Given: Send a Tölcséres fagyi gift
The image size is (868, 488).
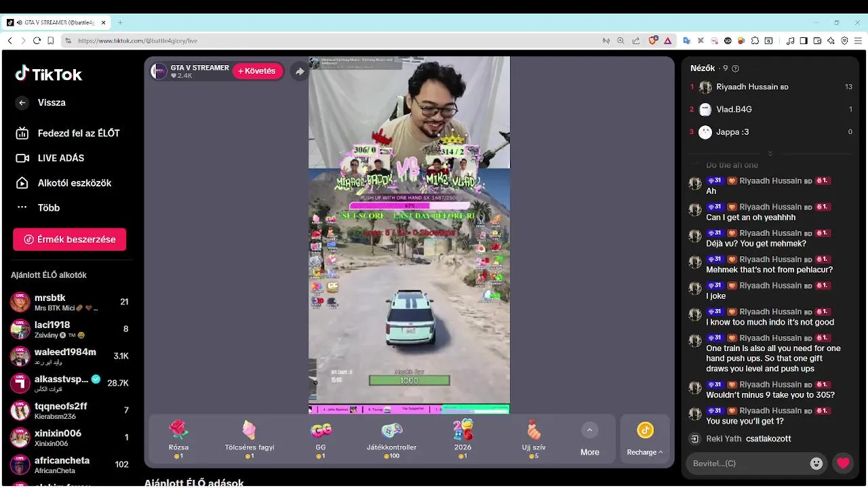Looking at the screenshot, I should [250, 439].
